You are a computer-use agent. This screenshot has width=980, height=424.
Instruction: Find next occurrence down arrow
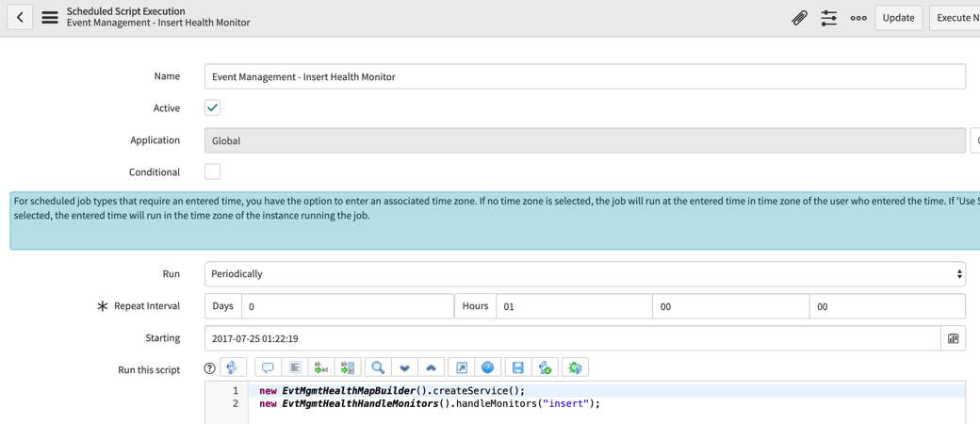404,367
